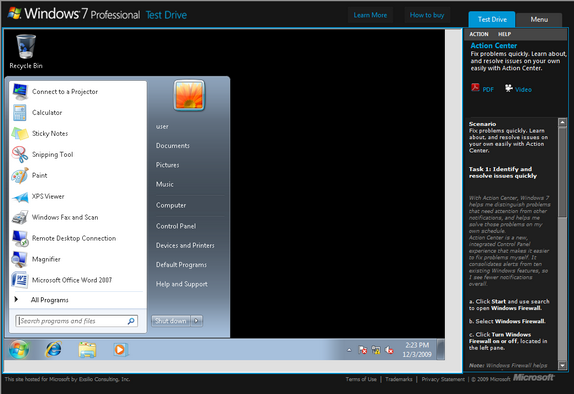The width and height of the screenshot is (574, 394).
Task: Switch to the Menu tab
Action: [x=539, y=20]
